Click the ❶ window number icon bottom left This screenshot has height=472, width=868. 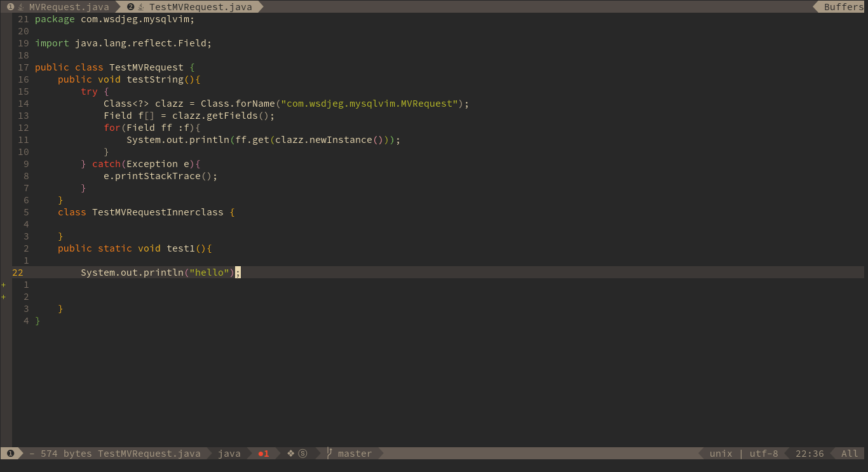tap(10, 453)
